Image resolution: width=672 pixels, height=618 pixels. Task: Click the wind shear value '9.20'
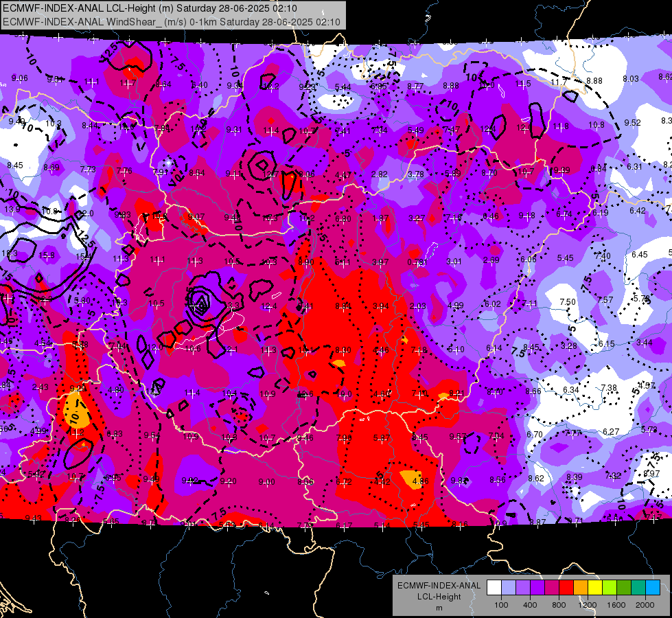tap(228, 481)
